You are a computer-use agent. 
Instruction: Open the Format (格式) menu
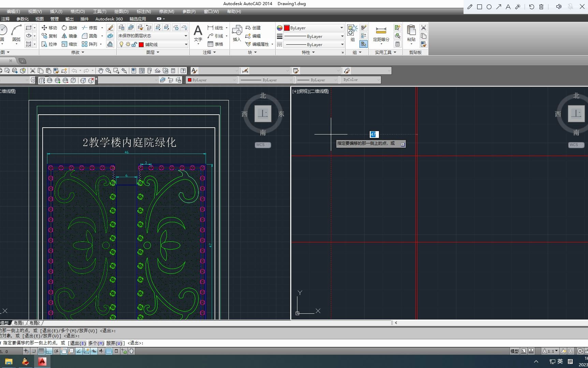tap(77, 11)
